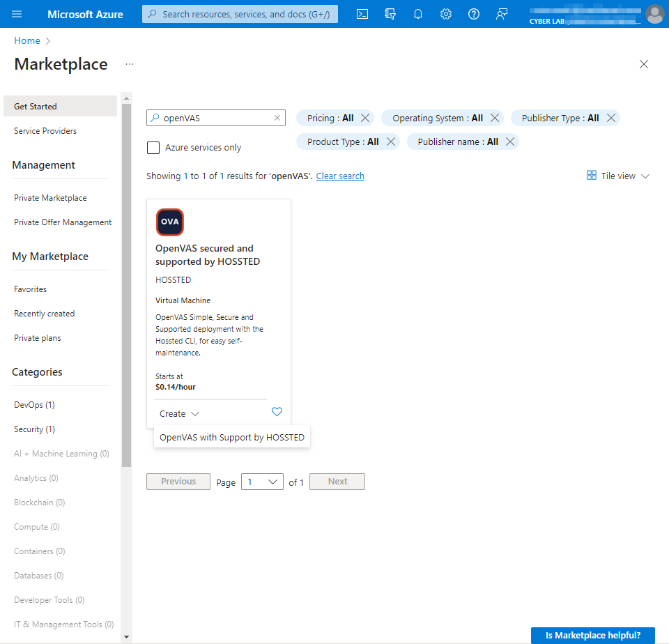The image size is (669, 644).
Task: Select Get Started in the sidebar
Action: tap(60, 106)
